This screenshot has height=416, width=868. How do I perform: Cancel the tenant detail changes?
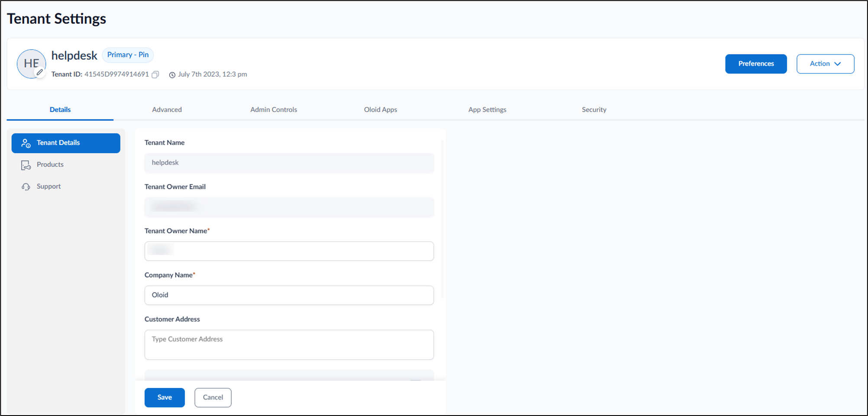(213, 397)
